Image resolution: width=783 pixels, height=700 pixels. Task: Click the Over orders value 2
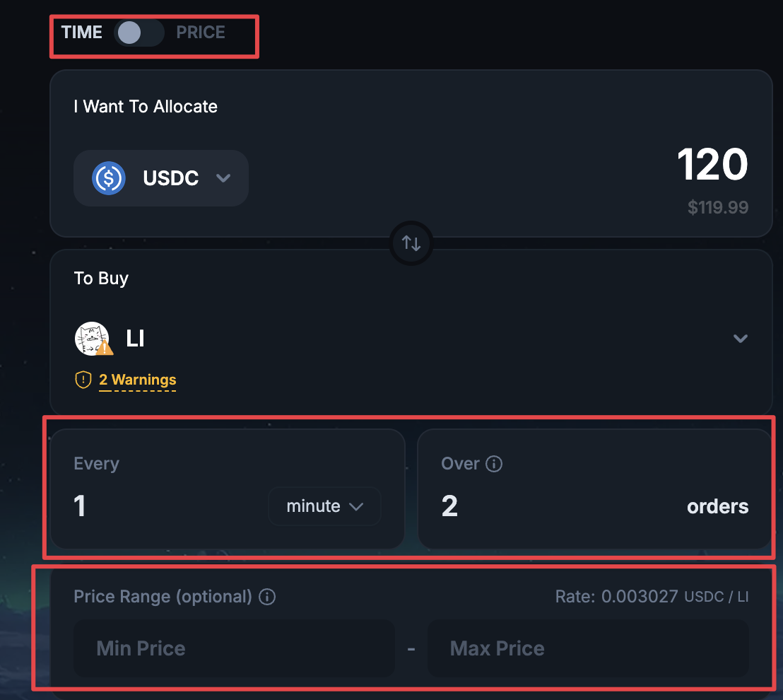(449, 506)
